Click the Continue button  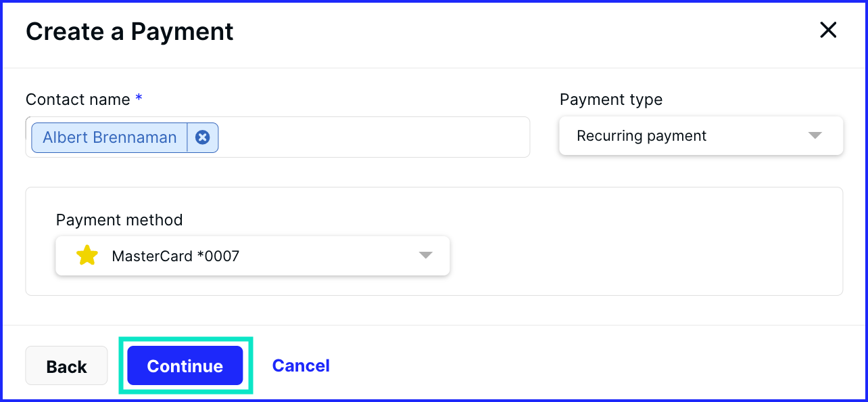[185, 365]
